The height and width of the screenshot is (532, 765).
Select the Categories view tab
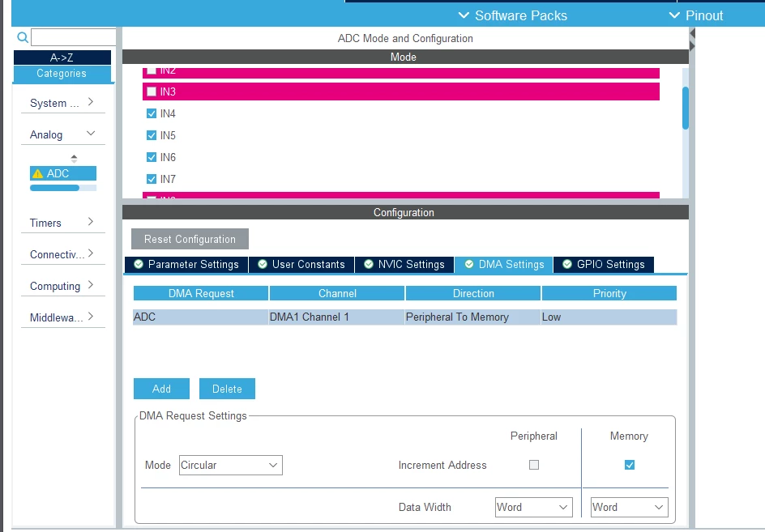coord(62,74)
